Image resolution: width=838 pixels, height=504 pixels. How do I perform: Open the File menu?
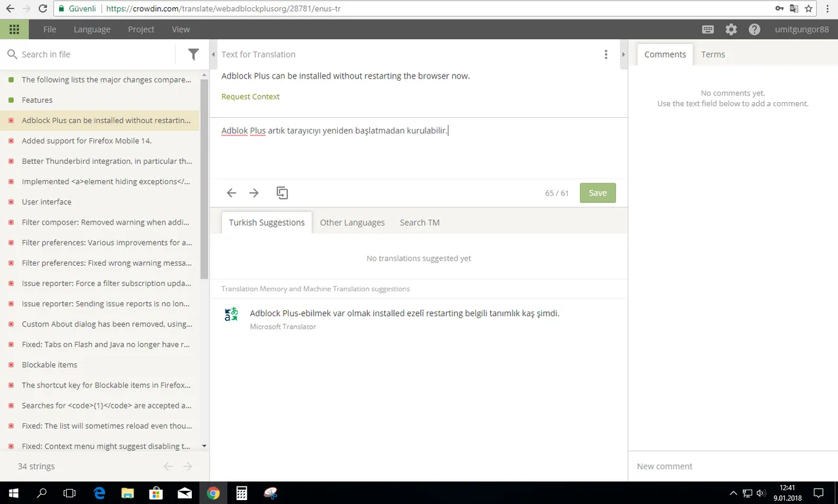pos(50,29)
